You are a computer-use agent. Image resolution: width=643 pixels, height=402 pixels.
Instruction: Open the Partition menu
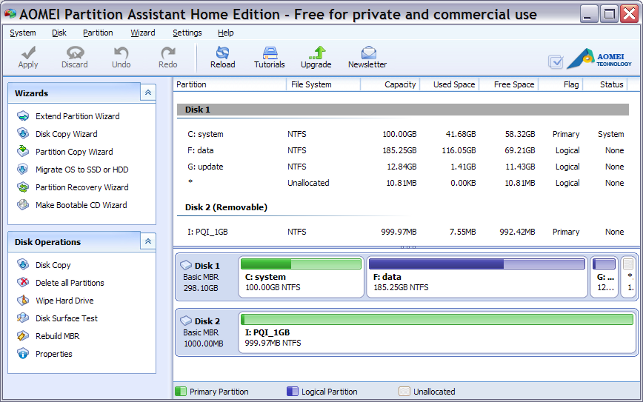(98, 33)
